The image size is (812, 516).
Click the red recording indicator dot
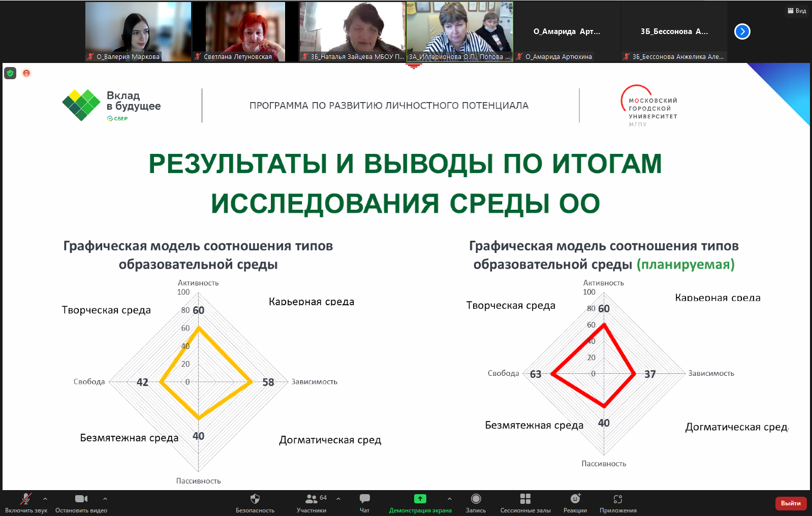point(26,73)
